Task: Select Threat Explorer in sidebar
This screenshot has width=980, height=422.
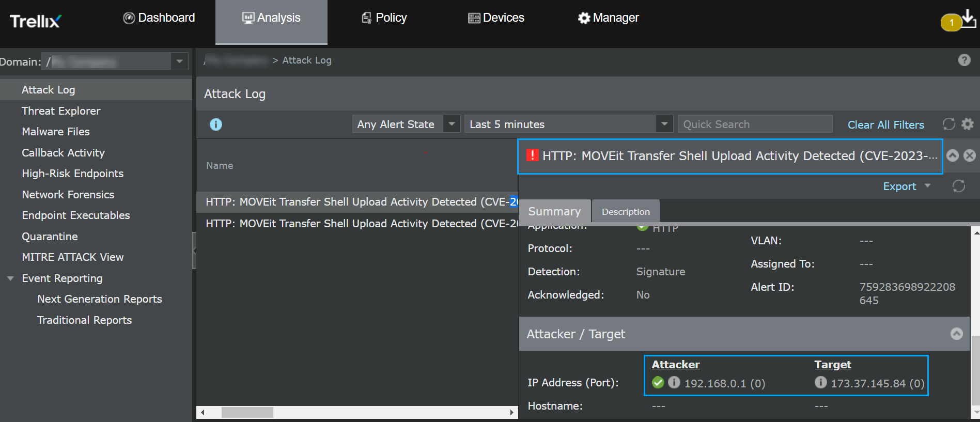Action: [61, 111]
